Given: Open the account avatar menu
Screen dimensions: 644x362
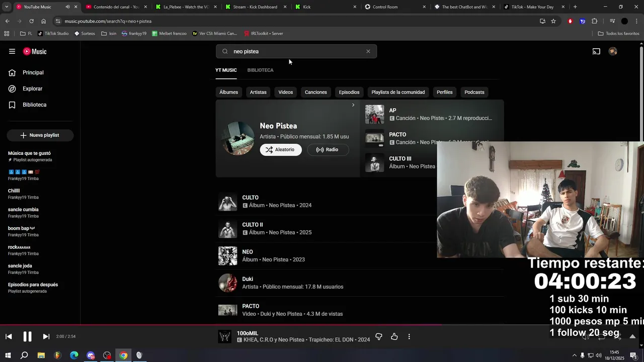Looking at the screenshot, I should 613,51.
